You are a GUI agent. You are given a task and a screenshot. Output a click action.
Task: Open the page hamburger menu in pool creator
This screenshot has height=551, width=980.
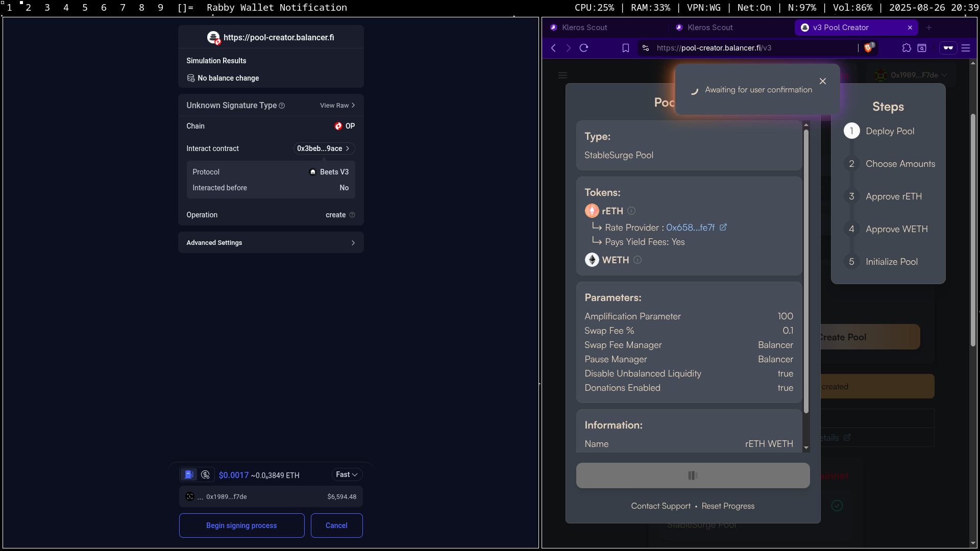click(x=563, y=76)
